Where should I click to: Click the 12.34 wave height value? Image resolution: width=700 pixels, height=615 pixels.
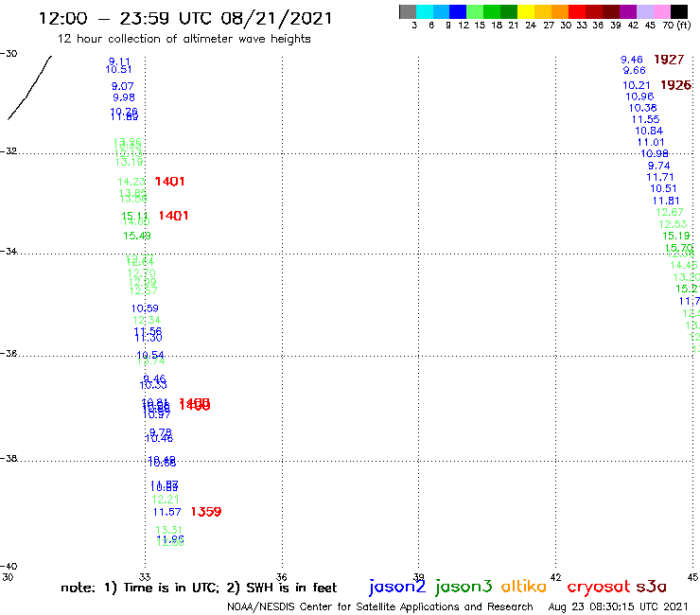click(x=147, y=320)
